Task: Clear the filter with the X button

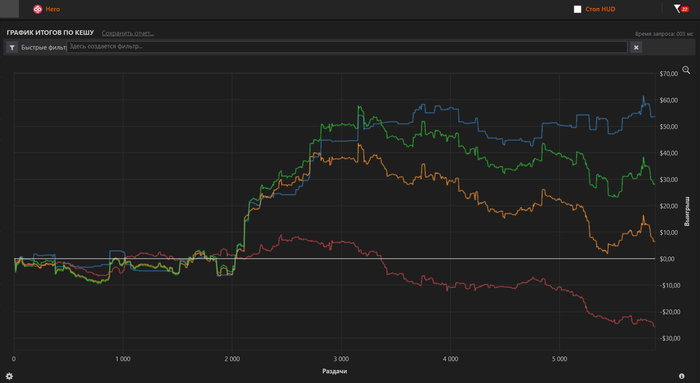Action: (x=636, y=47)
